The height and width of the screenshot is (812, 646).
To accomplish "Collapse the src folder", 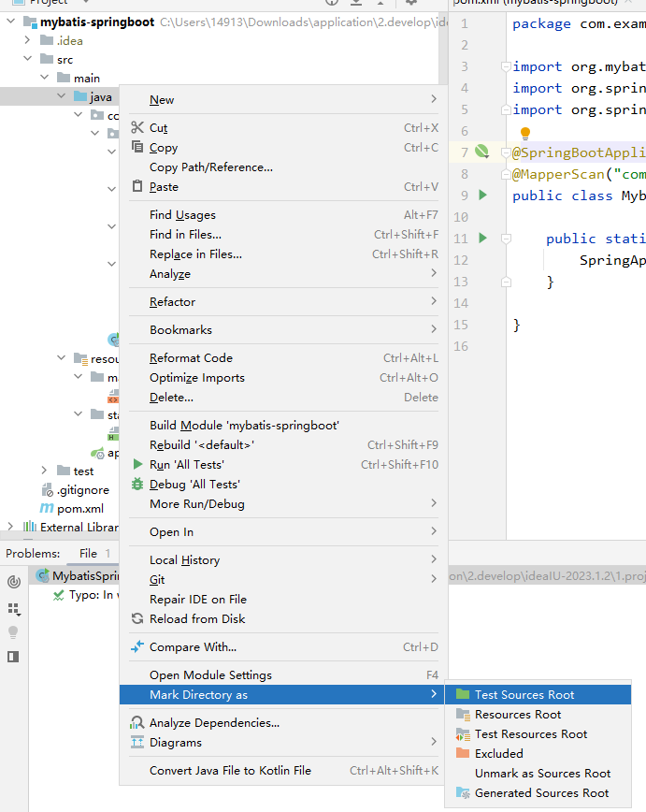I will coord(27,59).
